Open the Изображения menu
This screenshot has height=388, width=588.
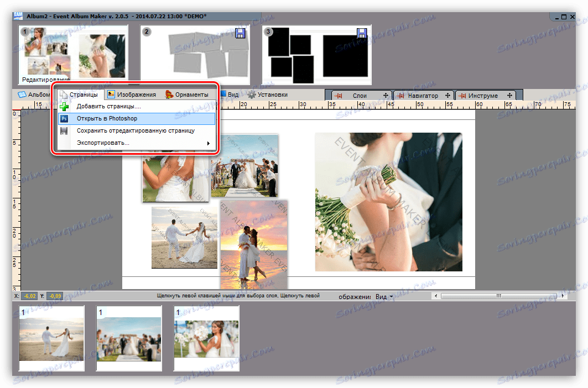pyautogui.click(x=132, y=95)
